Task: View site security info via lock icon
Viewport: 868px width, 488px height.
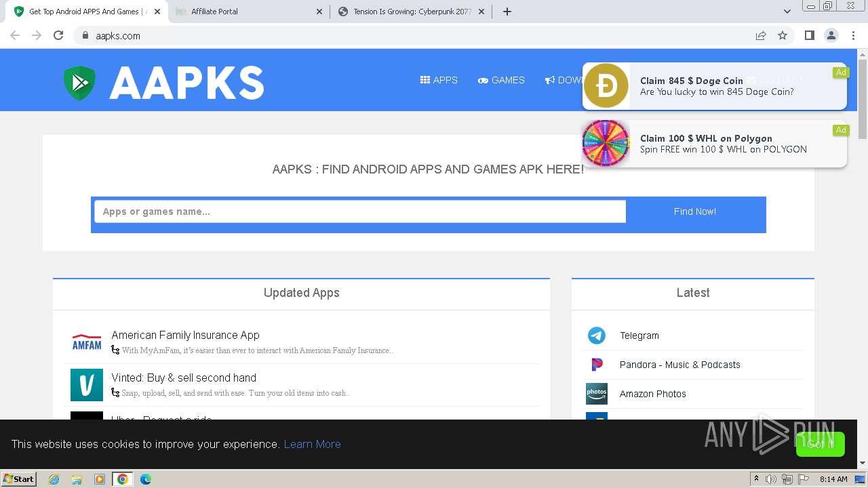Action: [x=85, y=35]
